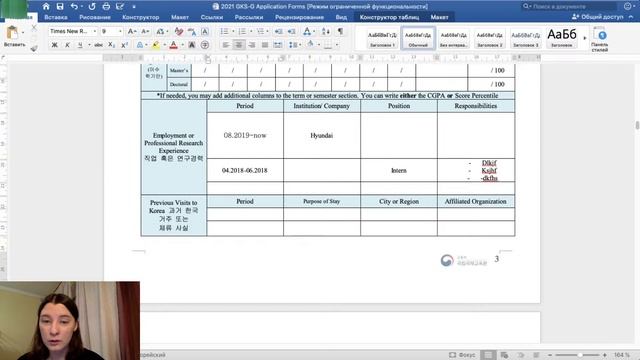
Task: Justify paragraph text alignment
Action: (265, 45)
